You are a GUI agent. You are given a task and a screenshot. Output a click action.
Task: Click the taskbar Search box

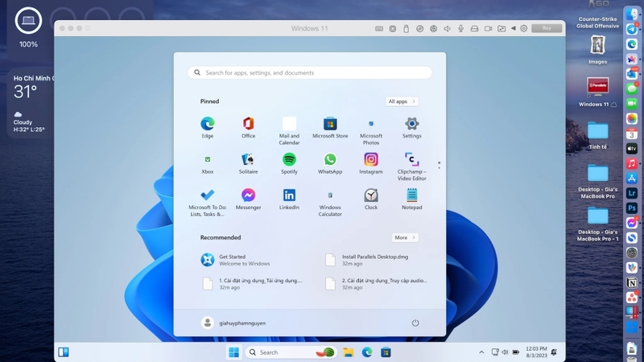[291, 352]
